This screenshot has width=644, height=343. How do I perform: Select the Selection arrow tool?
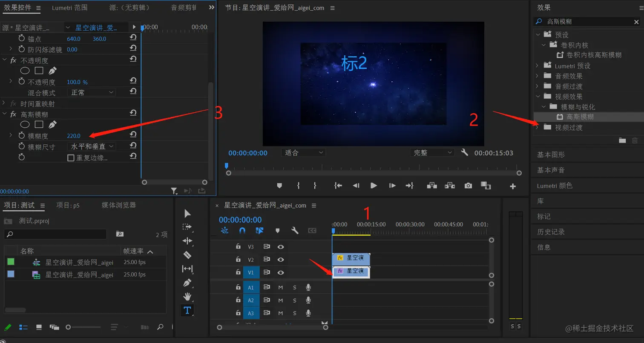pyautogui.click(x=187, y=213)
